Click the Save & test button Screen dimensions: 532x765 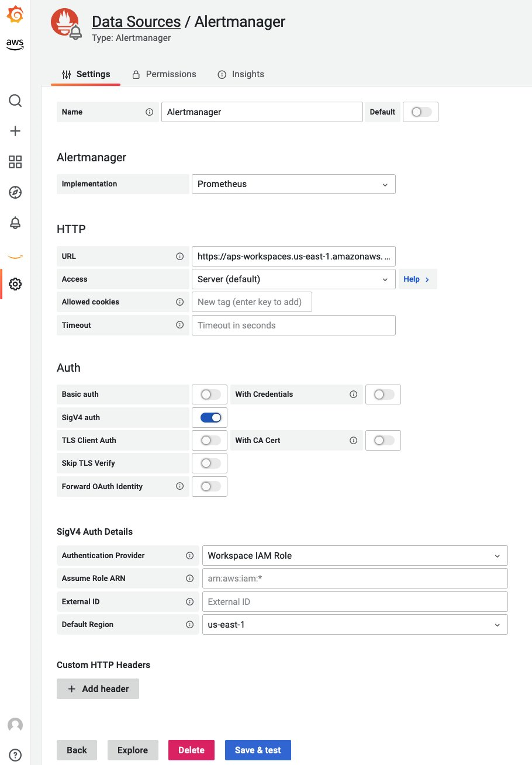[258, 750]
